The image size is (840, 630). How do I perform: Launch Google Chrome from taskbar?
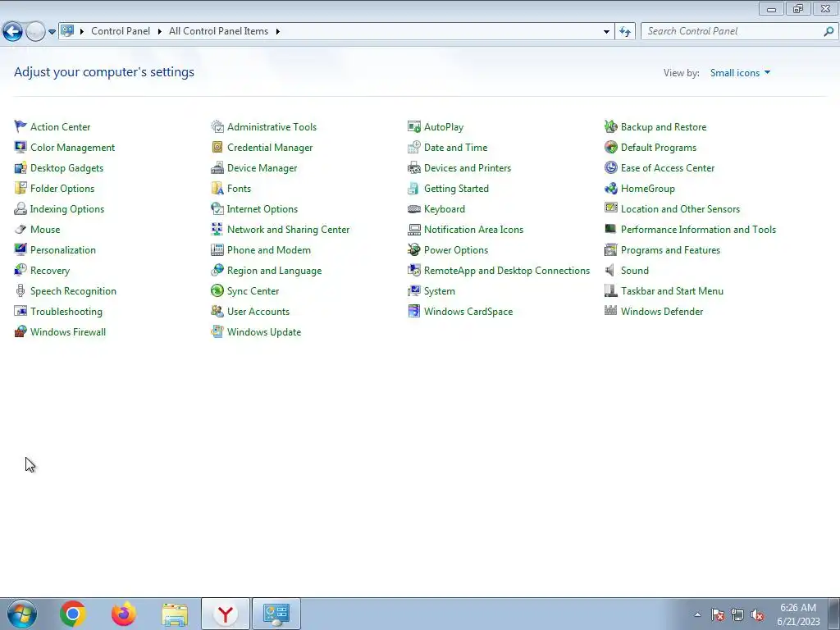73,614
